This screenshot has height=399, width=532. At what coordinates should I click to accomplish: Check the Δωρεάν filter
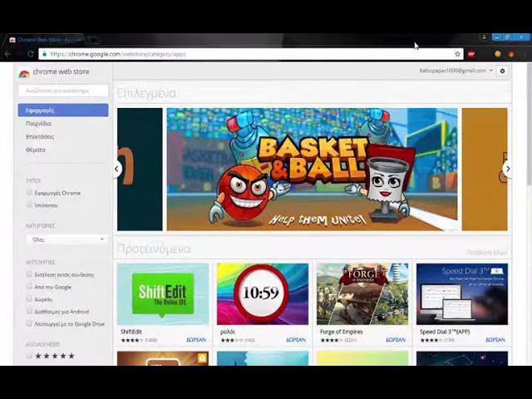29,299
